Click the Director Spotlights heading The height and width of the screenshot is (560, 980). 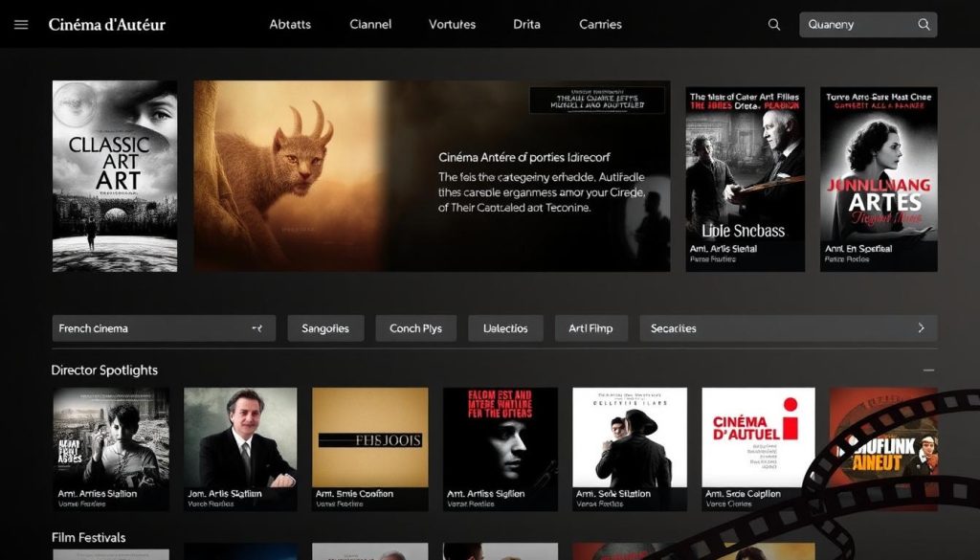coord(105,370)
